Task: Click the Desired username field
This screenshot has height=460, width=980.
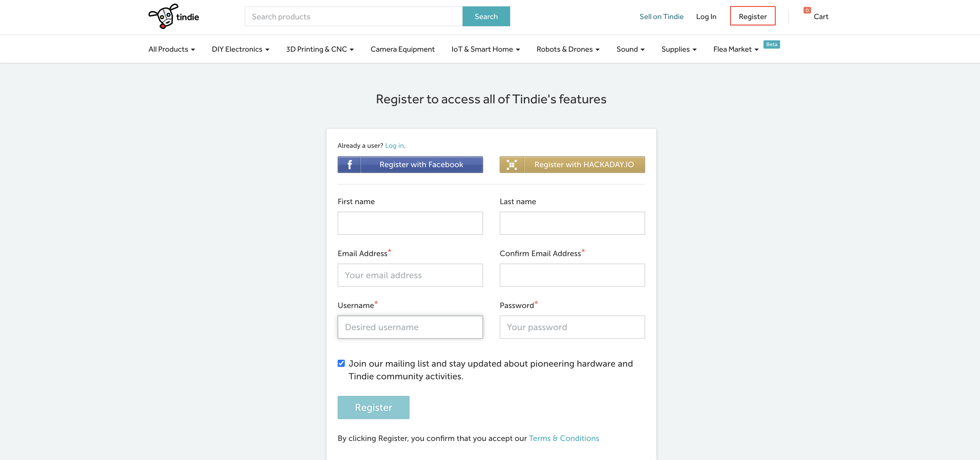Action: click(410, 327)
